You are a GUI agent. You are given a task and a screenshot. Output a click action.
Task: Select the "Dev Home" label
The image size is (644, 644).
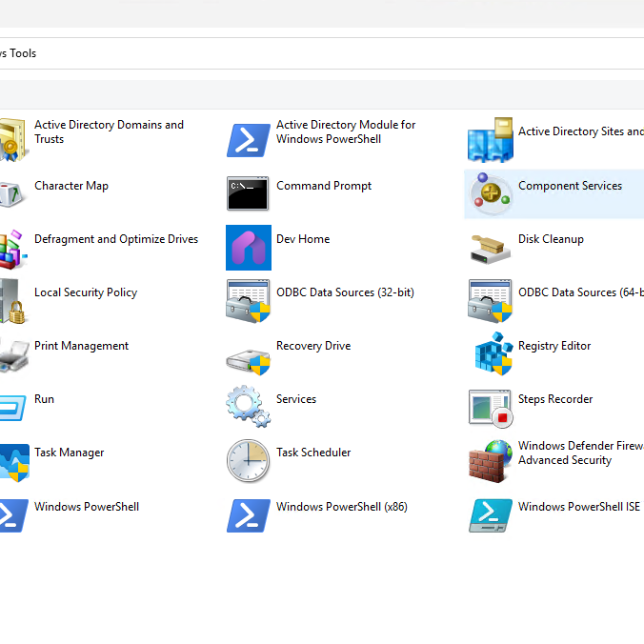(303, 239)
